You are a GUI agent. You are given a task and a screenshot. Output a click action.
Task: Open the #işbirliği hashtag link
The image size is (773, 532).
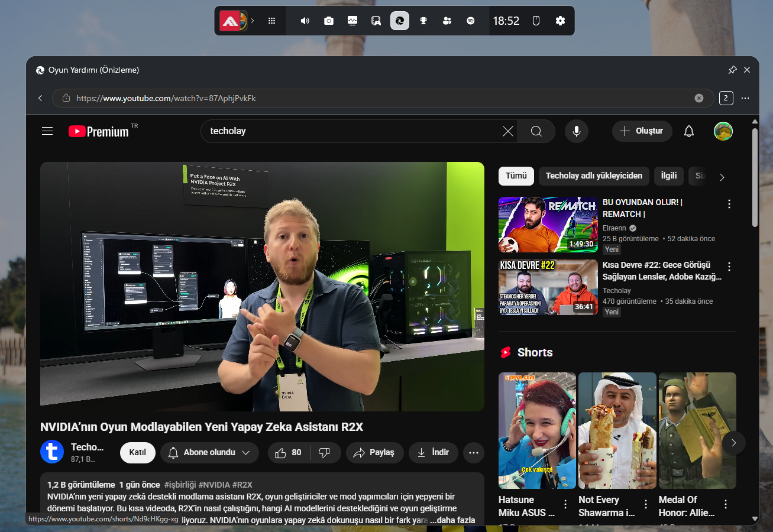180,485
